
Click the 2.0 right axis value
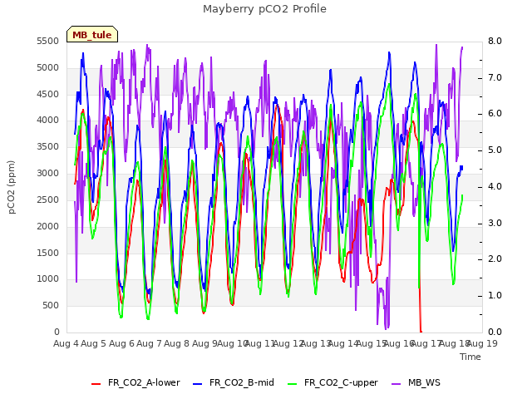pyautogui.click(x=495, y=259)
